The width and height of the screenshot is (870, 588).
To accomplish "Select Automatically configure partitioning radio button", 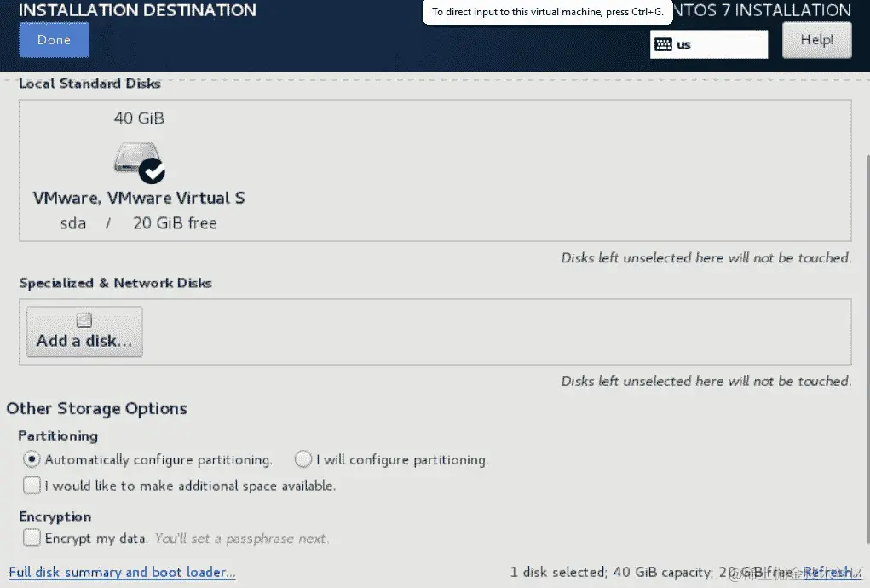I will 32,459.
